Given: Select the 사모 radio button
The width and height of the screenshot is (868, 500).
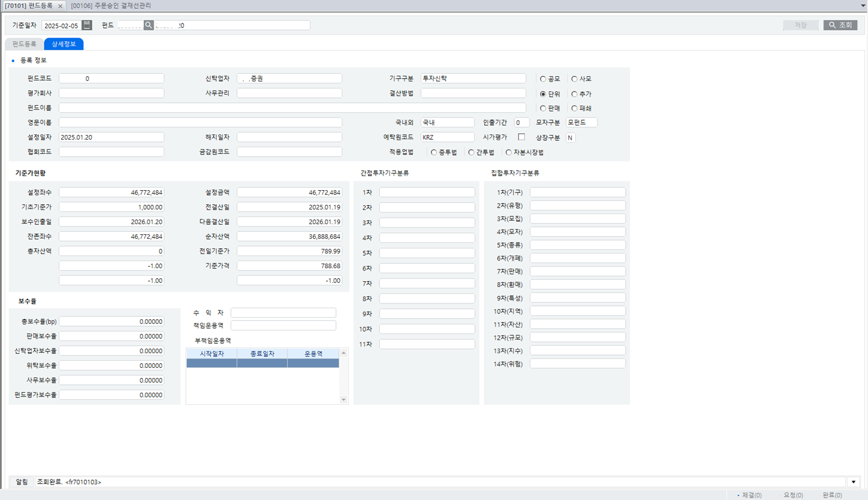Looking at the screenshot, I should (574, 79).
